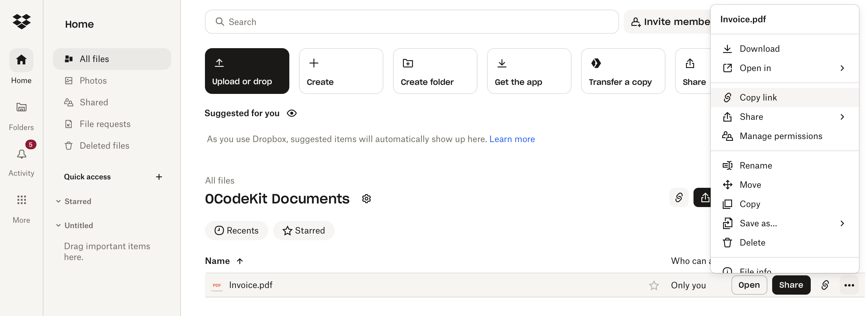
Task: Open the Home icon in left rail
Action: pyautogui.click(x=21, y=60)
